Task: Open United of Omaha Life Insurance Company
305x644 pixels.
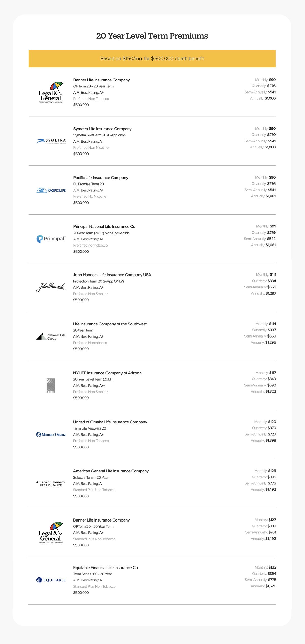Action: point(110,422)
